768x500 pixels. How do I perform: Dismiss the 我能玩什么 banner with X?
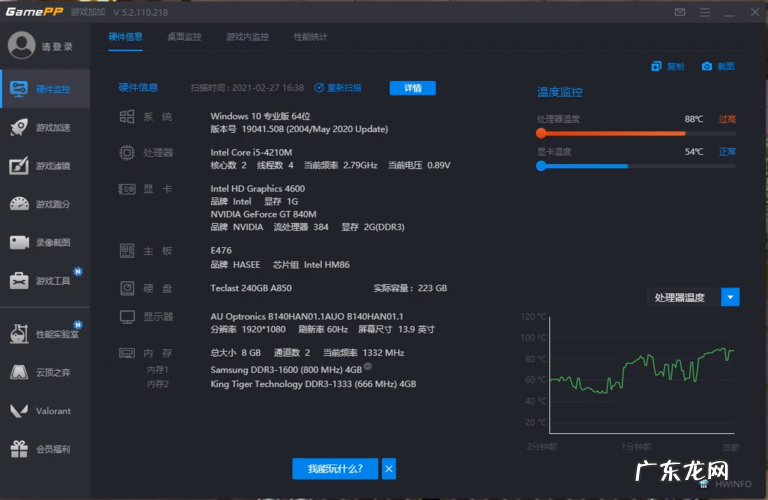tap(389, 468)
